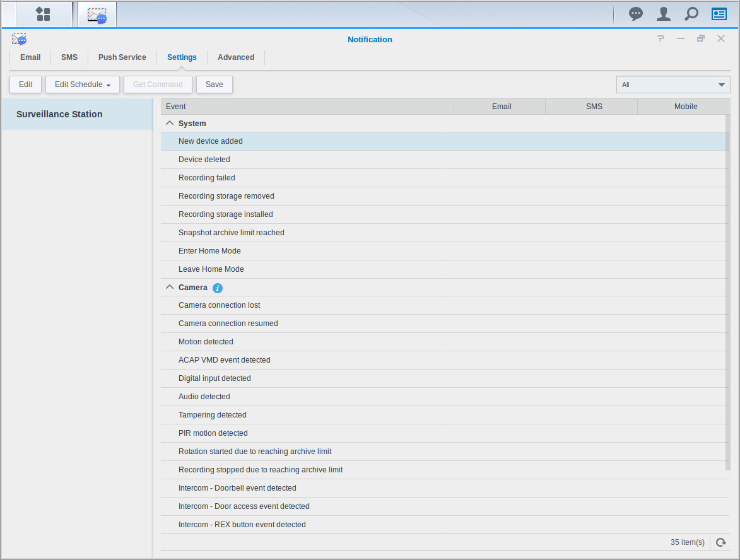The image size is (740, 560).
Task: Refresh the event list
Action: (x=720, y=542)
